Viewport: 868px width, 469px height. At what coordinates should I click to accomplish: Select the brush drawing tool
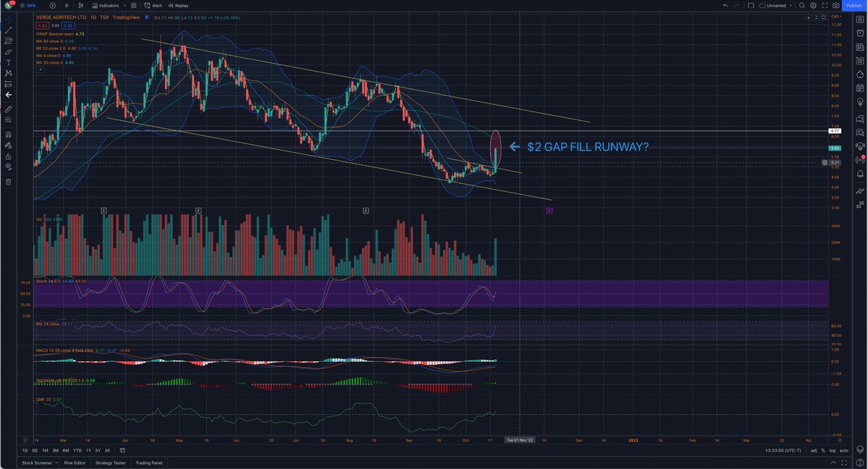(x=9, y=51)
